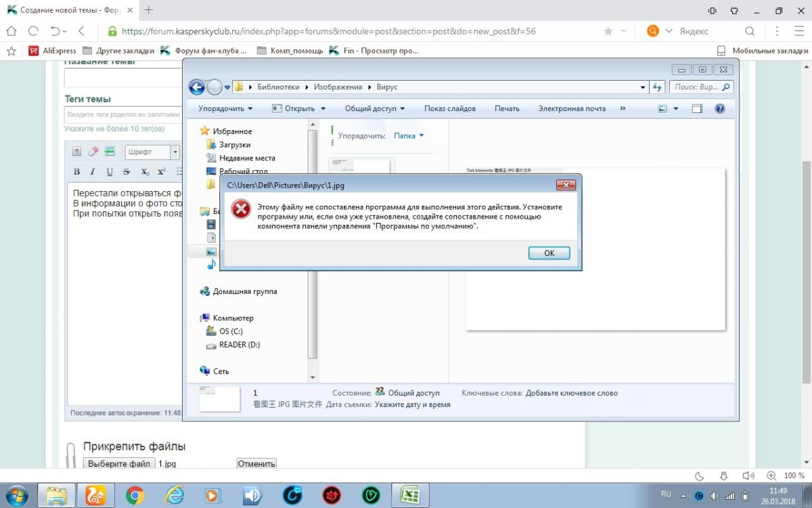Open a new browser tab with plus
812x508 pixels.
click(149, 10)
